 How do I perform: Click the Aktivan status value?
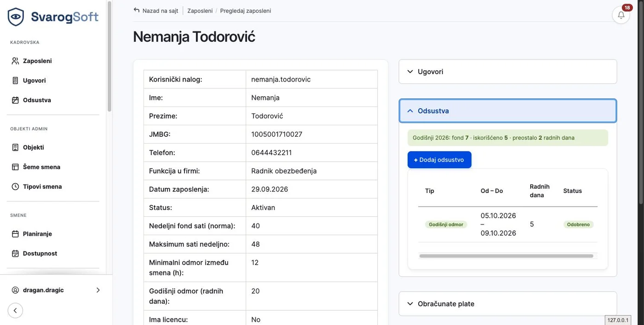click(x=263, y=208)
